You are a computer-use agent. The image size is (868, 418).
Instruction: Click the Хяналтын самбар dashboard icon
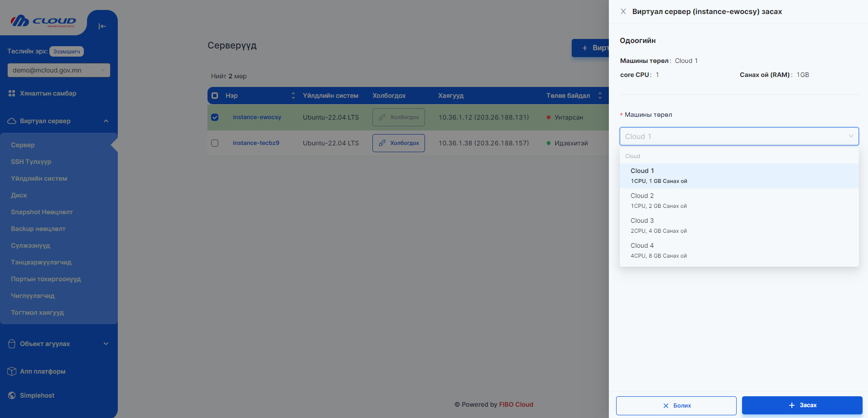tap(12, 93)
